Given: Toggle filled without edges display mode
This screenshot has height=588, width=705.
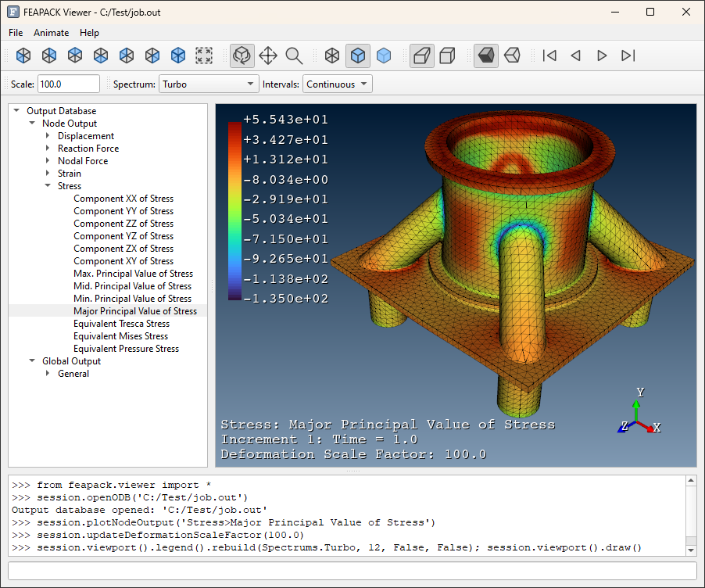Looking at the screenshot, I should coord(384,56).
